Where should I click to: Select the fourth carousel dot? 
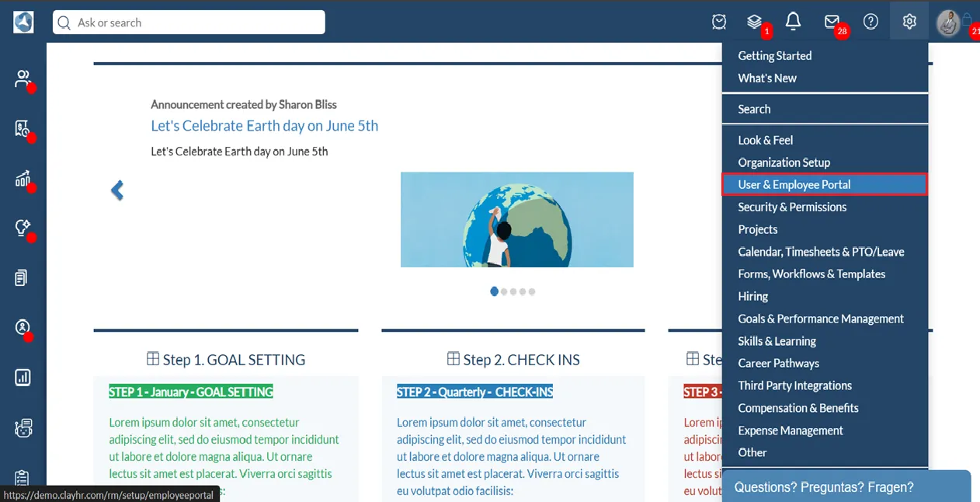pos(523,292)
